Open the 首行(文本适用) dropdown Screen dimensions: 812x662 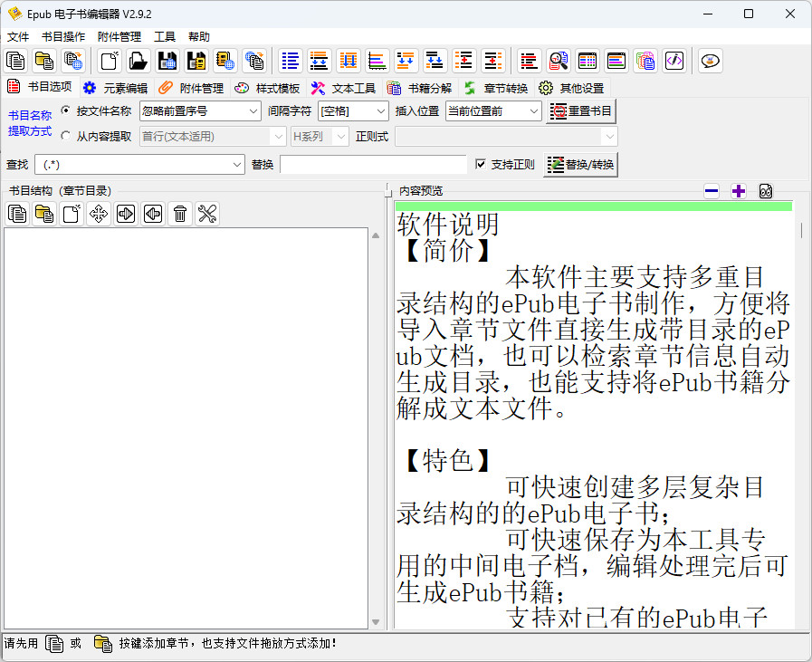pyautogui.click(x=213, y=137)
